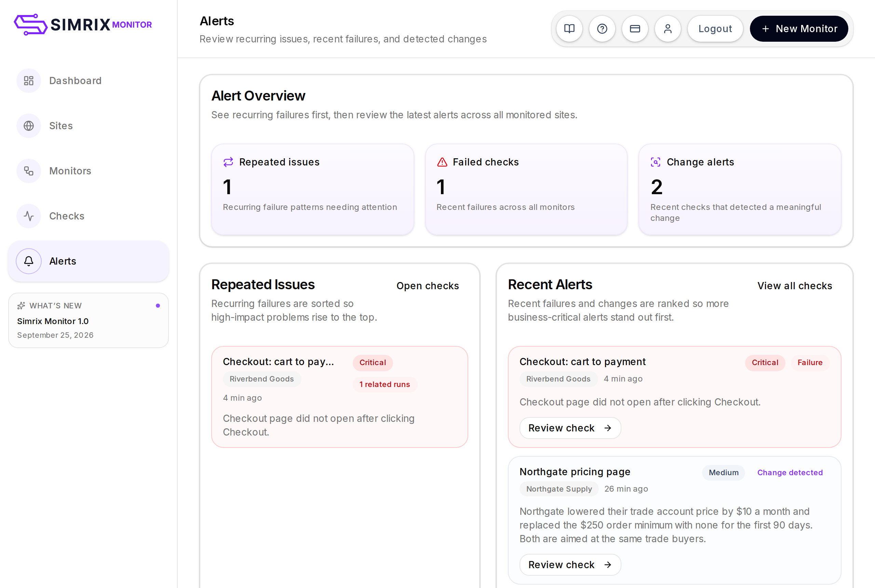
Task: Open the Sites section
Action: pyautogui.click(x=89, y=125)
